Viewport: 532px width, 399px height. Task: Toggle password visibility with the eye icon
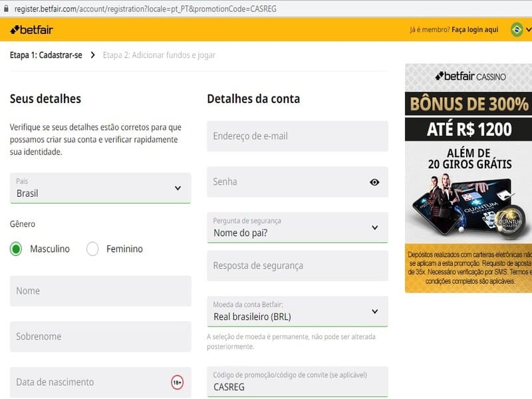[x=374, y=182]
